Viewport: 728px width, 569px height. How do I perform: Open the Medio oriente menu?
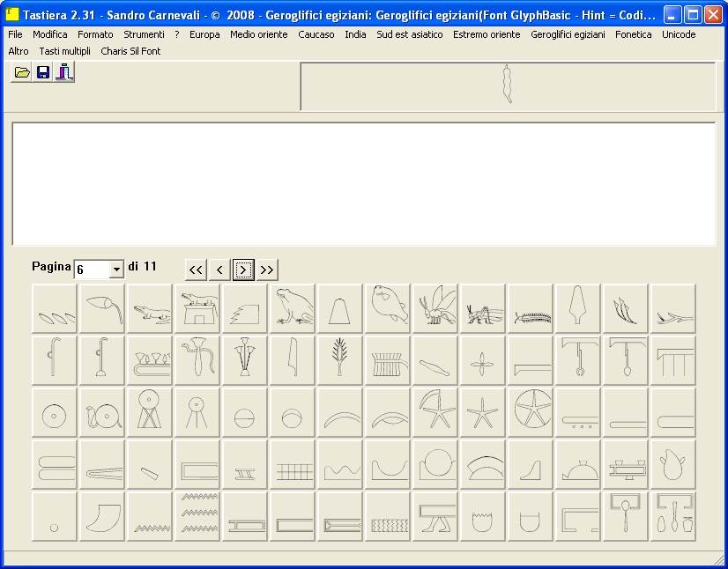point(258,34)
